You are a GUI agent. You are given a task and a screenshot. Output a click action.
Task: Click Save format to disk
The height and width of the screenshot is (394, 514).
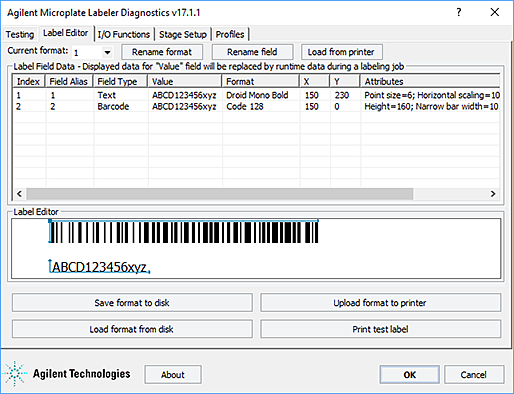132,303
